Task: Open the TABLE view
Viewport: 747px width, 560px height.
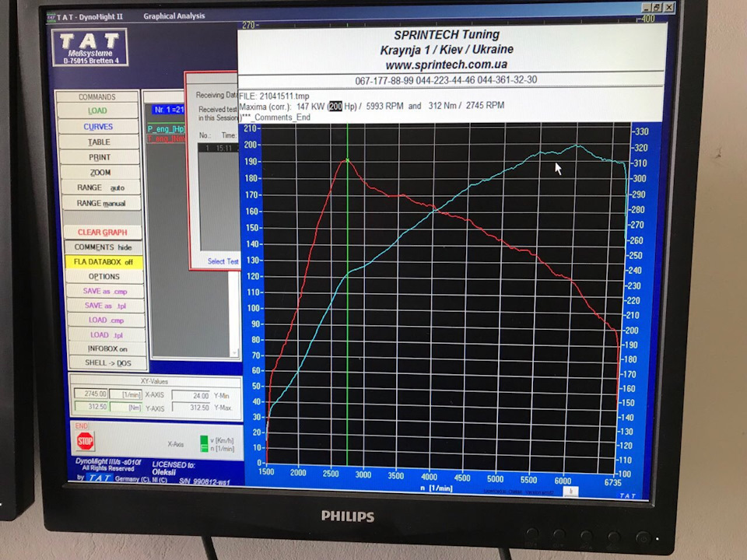Action: [99, 142]
